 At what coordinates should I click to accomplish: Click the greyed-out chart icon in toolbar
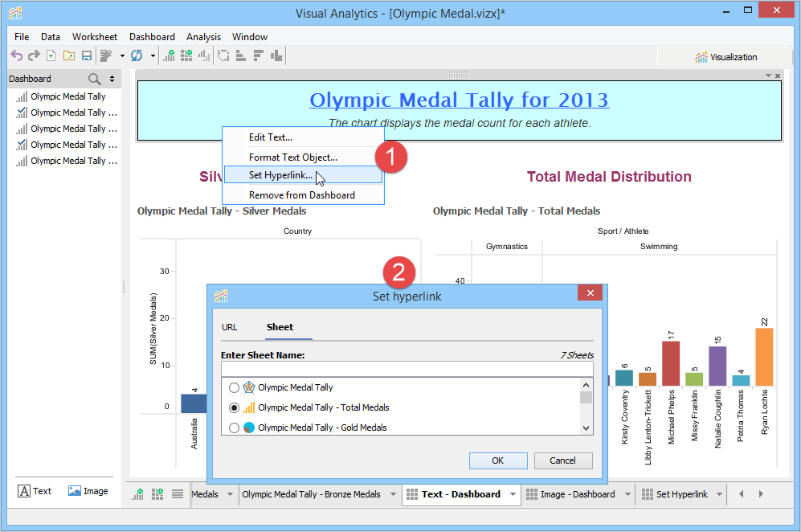click(x=204, y=55)
